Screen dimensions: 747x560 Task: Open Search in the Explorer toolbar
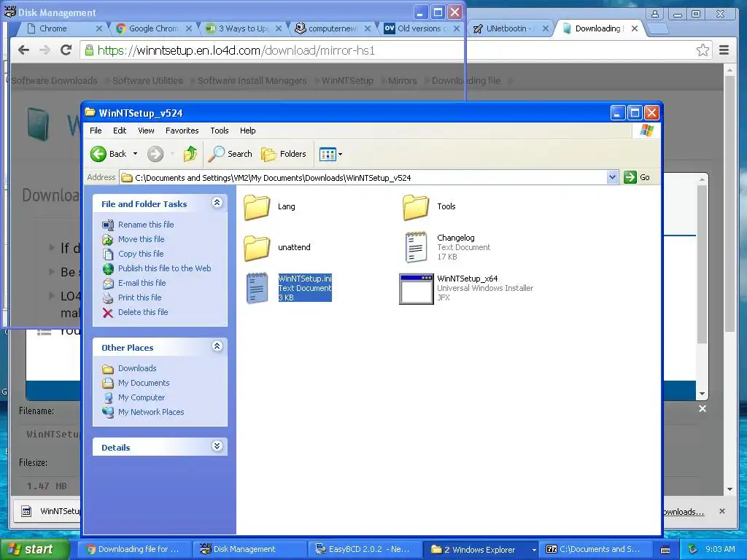tap(231, 154)
